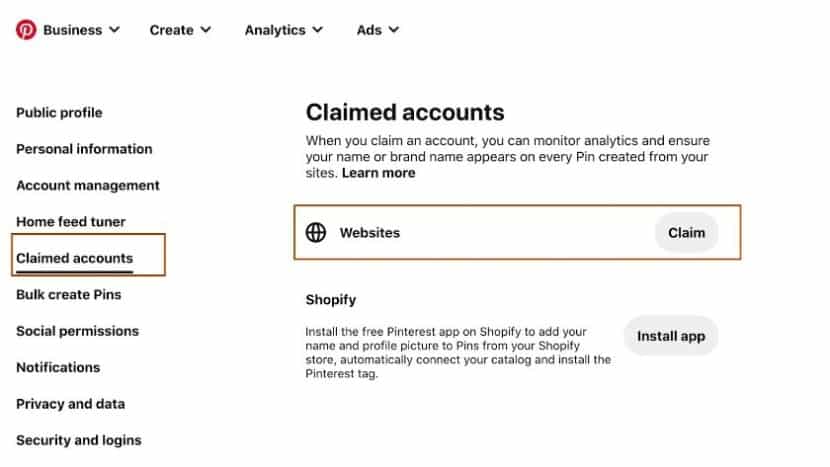Select Privacy and data settings
Screen dimensions: 830x467
[70, 404]
